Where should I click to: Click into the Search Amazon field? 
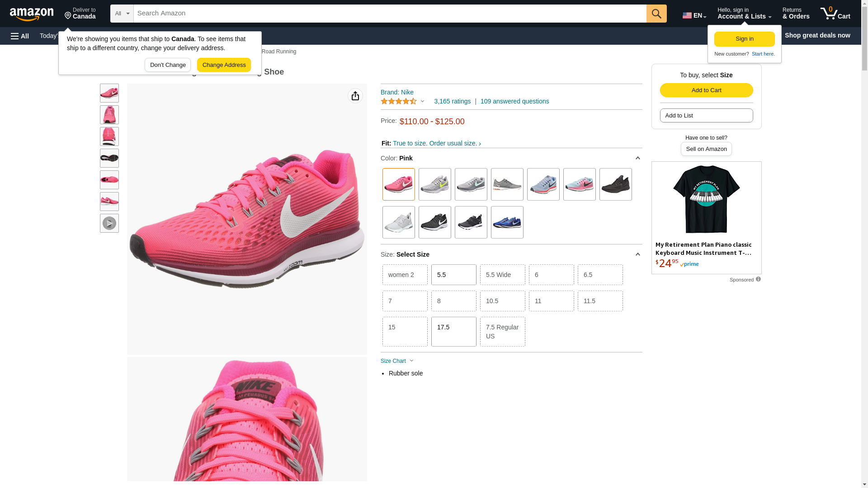(390, 14)
